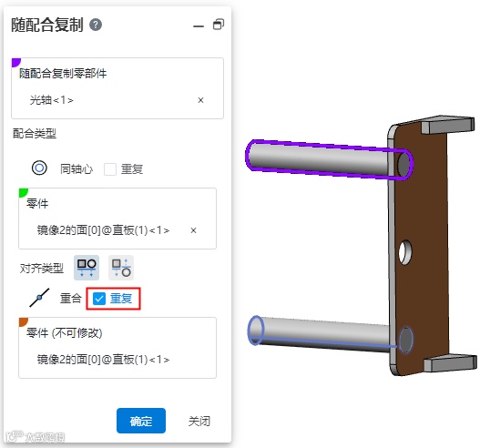Activate the green 零件 selection box
Viewport: 480px width, 448px height.
pyautogui.click(x=117, y=219)
